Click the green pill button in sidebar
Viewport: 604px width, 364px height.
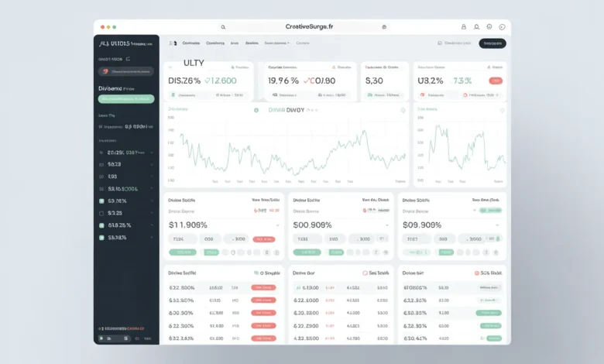[126, 99]
